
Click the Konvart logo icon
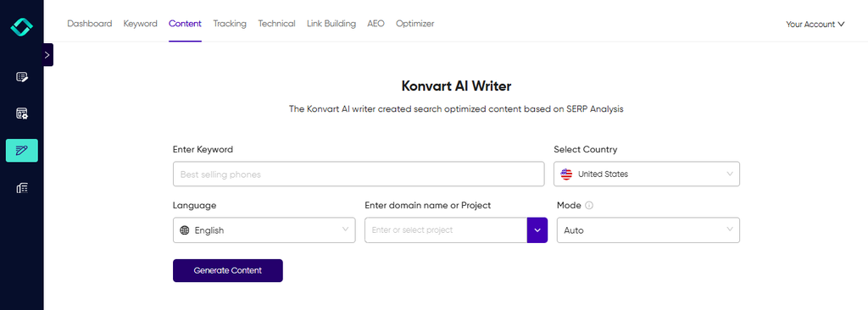[21, 26]
